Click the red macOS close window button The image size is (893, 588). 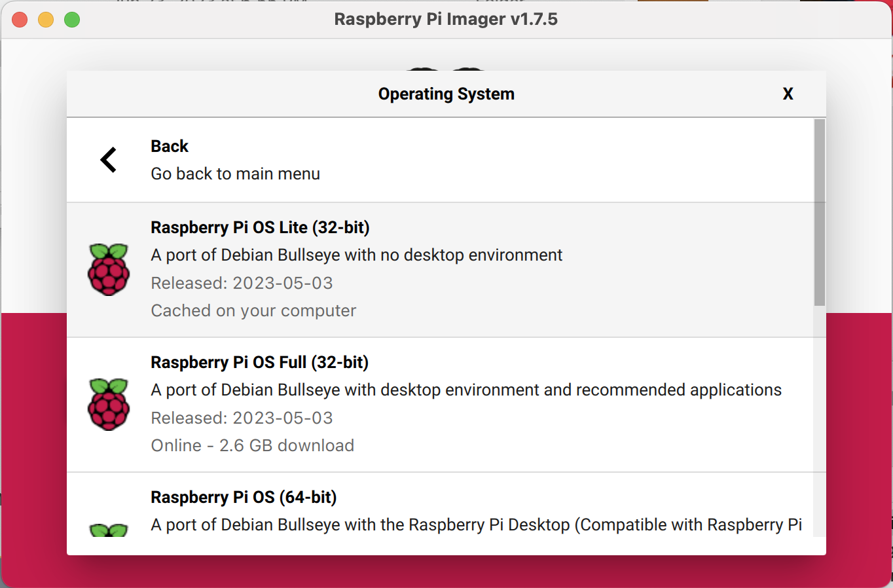coord(20,20)
